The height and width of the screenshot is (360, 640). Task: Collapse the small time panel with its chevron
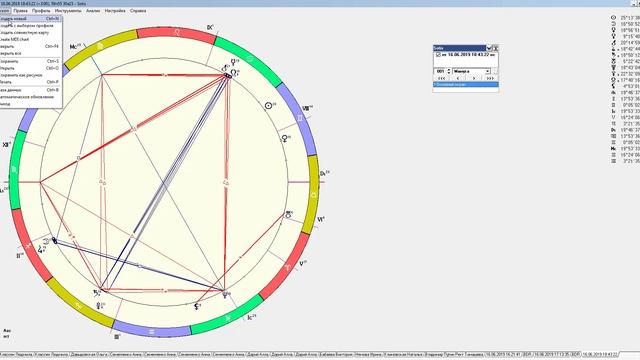(x=489, y=48)
